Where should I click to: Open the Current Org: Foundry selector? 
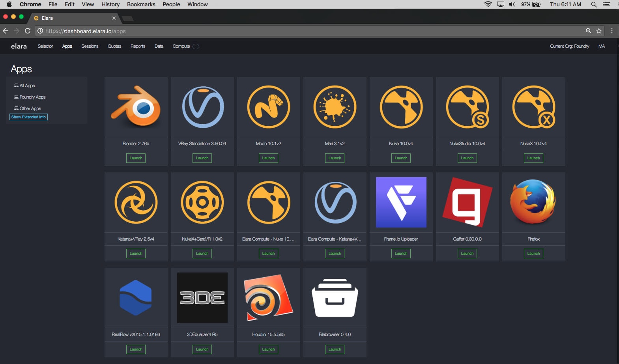click(x=569, y=46)
